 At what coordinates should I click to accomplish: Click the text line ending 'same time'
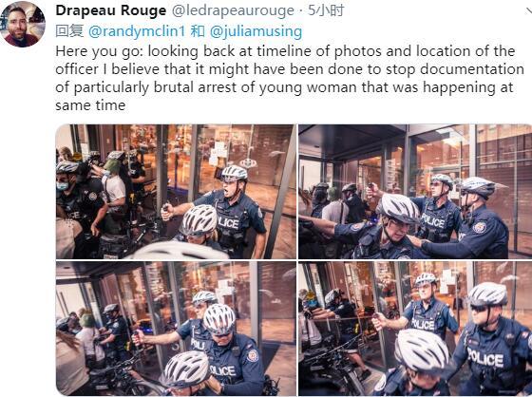[x=90, y=105]
